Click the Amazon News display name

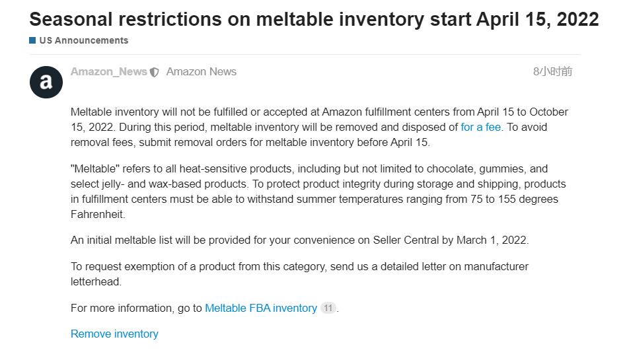[202, 71]
